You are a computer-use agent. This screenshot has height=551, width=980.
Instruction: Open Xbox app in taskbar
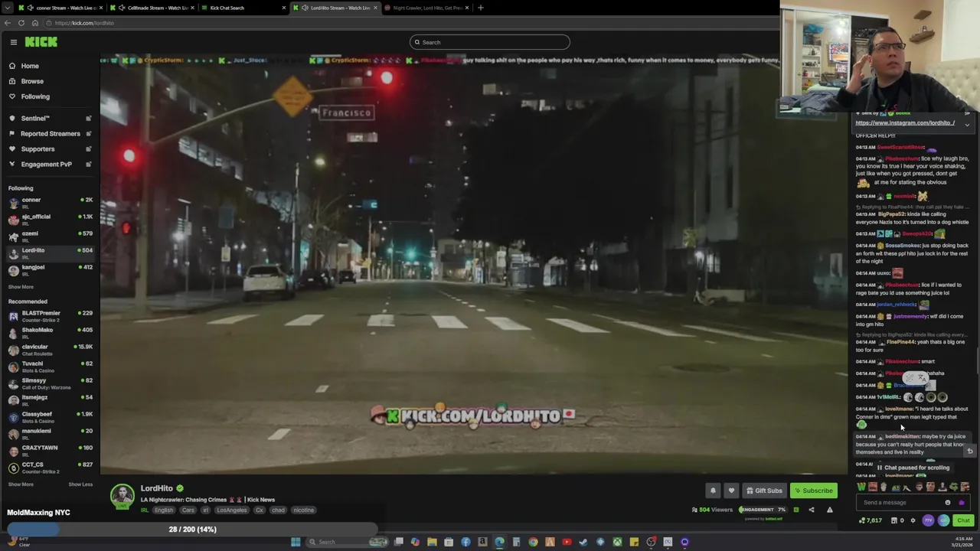pyautogui.click(x=617, y=542)
